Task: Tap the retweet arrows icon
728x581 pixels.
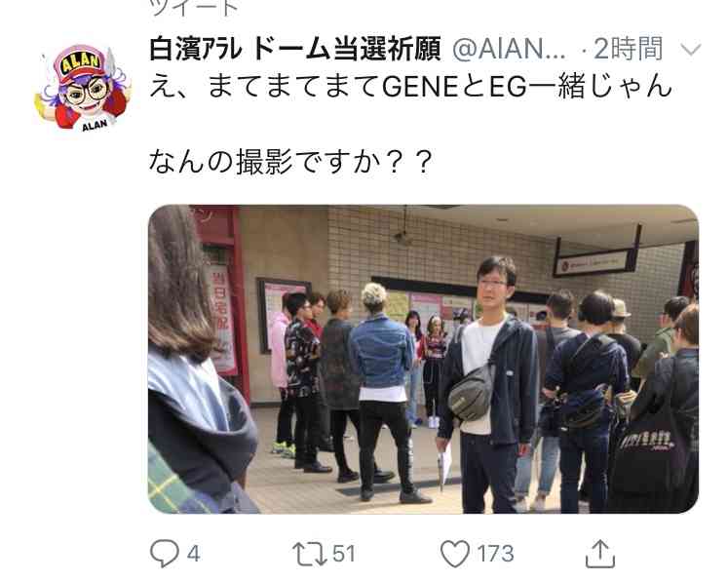Action: (310, 554)
